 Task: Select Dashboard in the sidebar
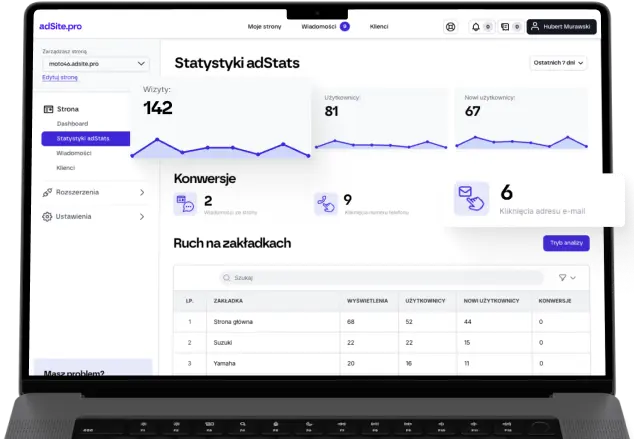[x=73, y=122]
